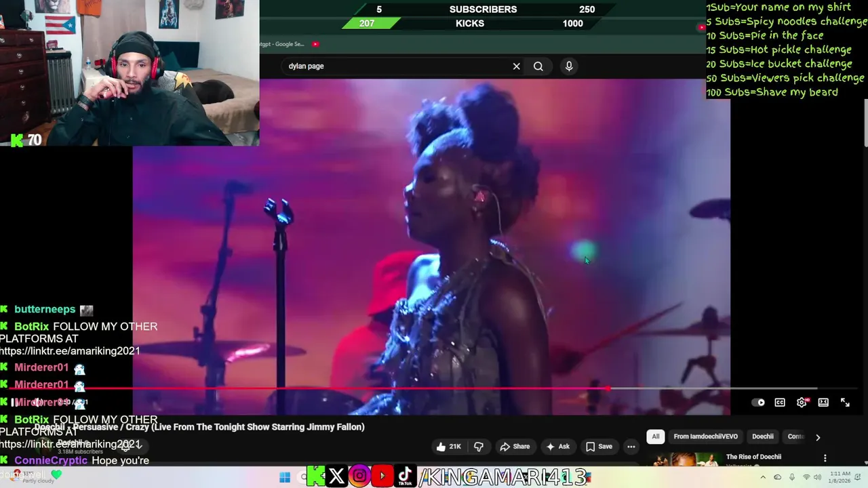Switch the player to theater mode
Image resolution: width=868 pixels, height=488 pixels.
click(x=823, y=403)
